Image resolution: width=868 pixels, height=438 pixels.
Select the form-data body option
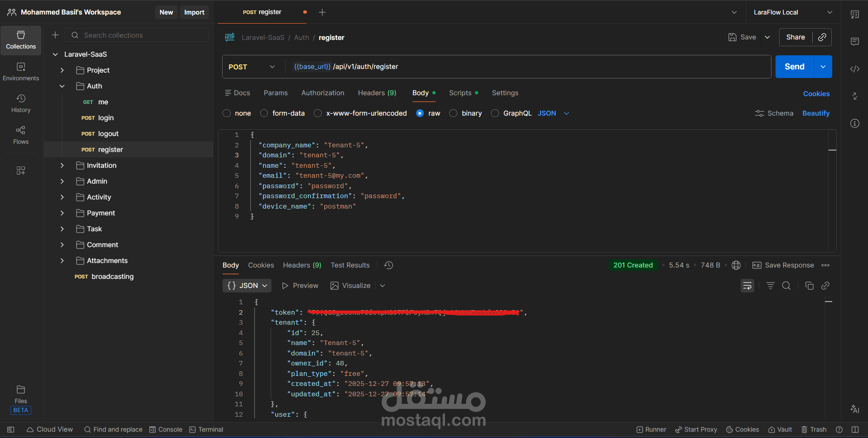[264, 113]
